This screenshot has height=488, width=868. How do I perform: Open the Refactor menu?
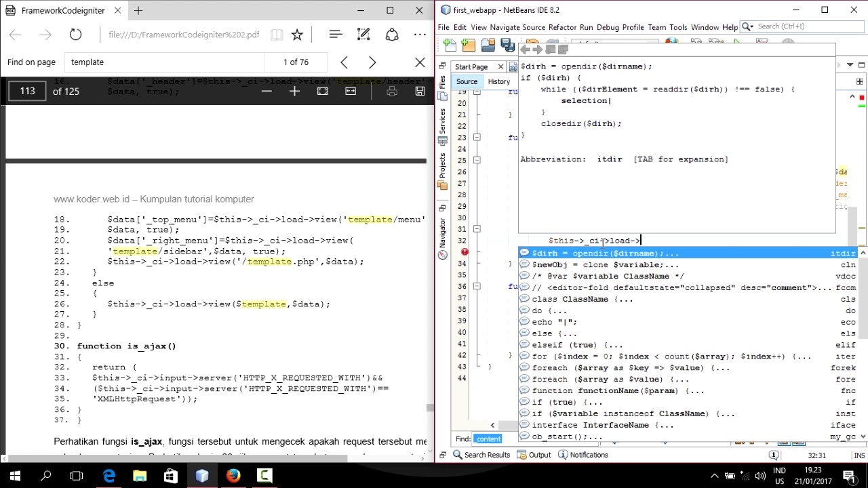[562, 27]
